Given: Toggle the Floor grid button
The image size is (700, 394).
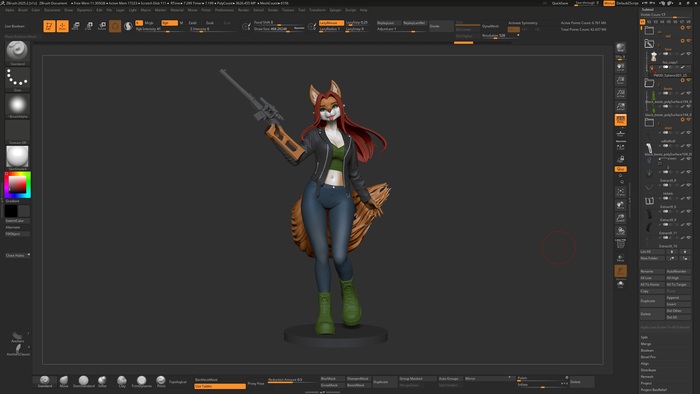Looking at the screenshot, I should pos(621,133).
